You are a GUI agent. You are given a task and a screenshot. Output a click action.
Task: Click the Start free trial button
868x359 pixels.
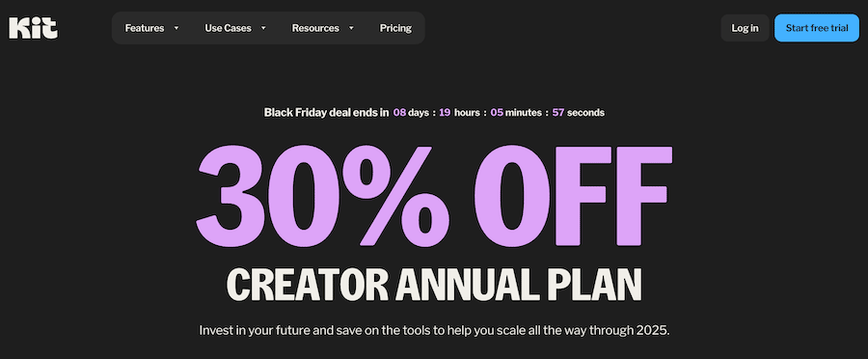pyautogui.click(x=817, y=28)
